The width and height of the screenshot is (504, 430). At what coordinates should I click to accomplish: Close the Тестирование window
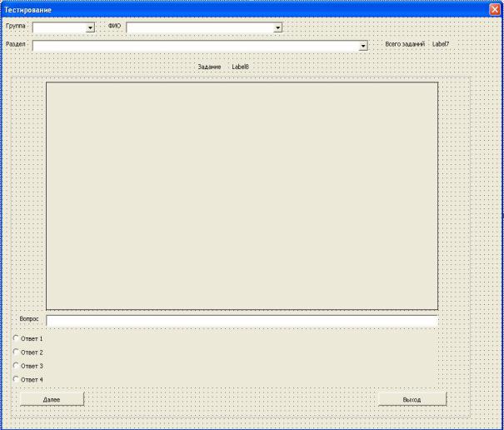(x=494, y=9)
